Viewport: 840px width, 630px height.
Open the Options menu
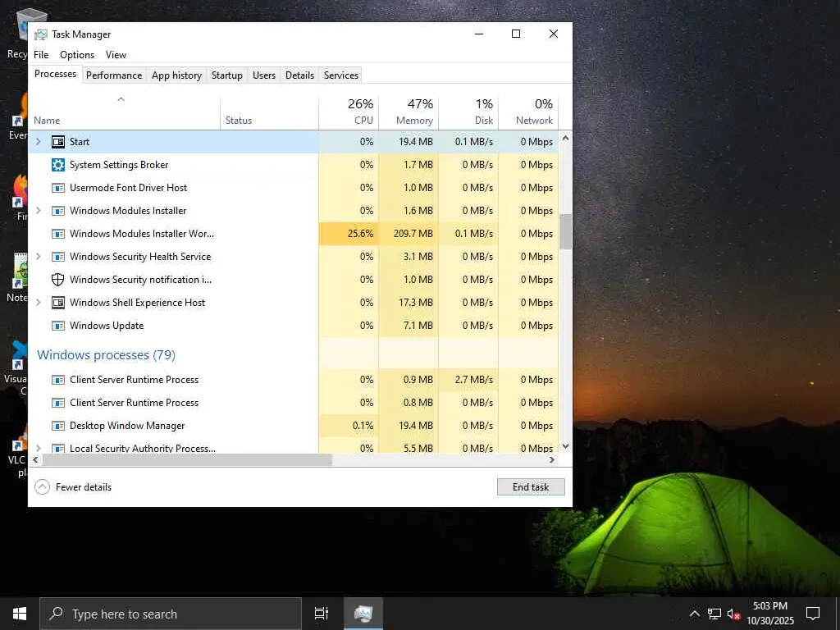77,55
